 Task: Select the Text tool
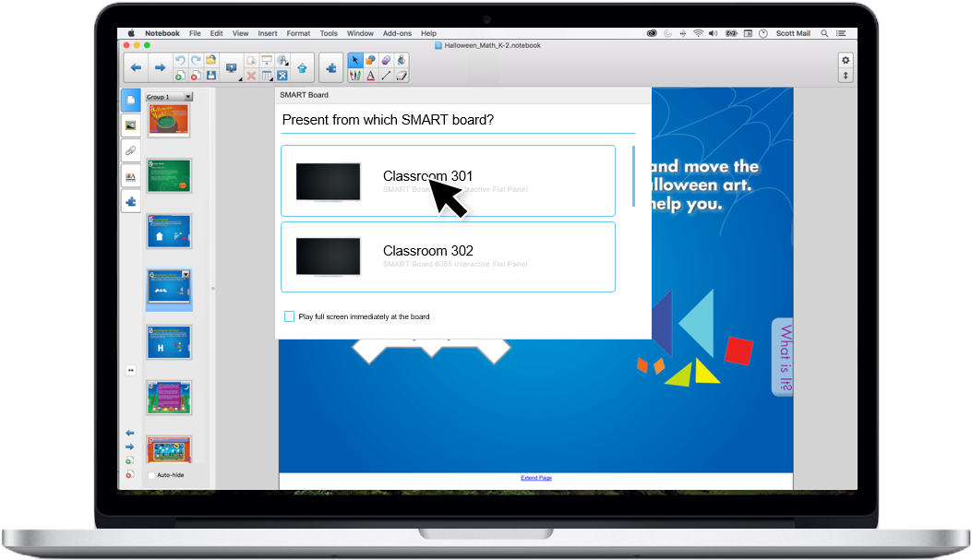(371, 76)
